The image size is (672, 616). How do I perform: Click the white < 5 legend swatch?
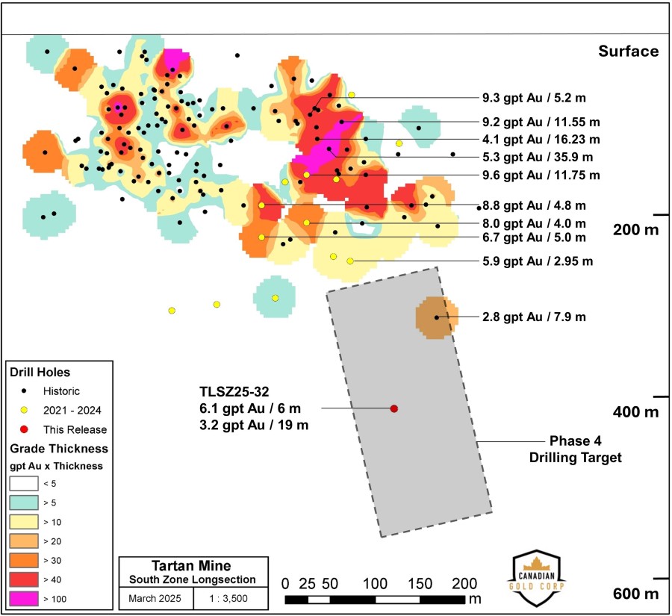point(24,484)
